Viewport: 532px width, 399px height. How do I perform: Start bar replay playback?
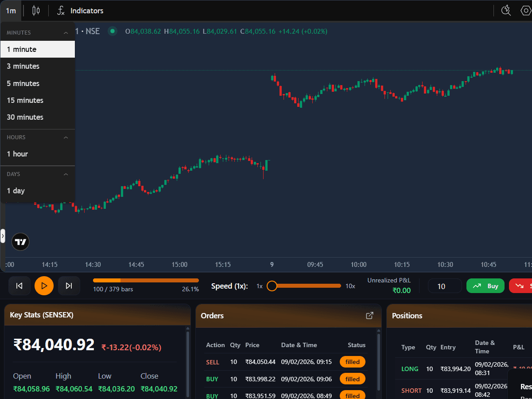click(44, 286)
